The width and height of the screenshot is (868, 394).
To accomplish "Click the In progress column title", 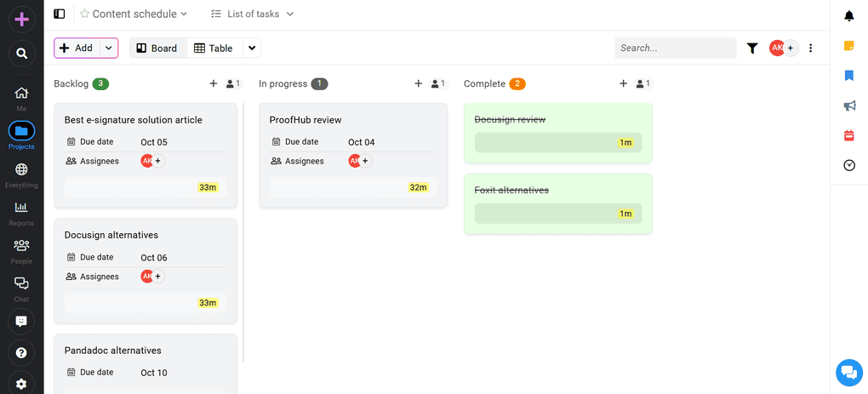I will point(283,84).
